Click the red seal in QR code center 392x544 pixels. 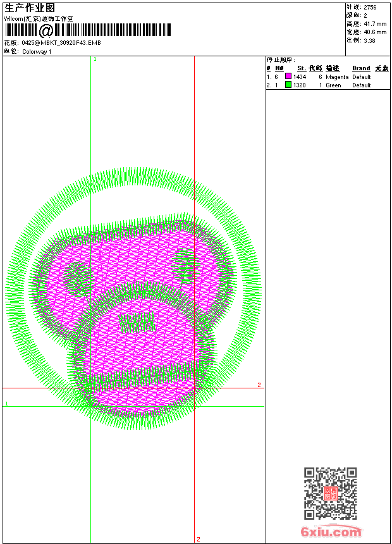(330, 493)
